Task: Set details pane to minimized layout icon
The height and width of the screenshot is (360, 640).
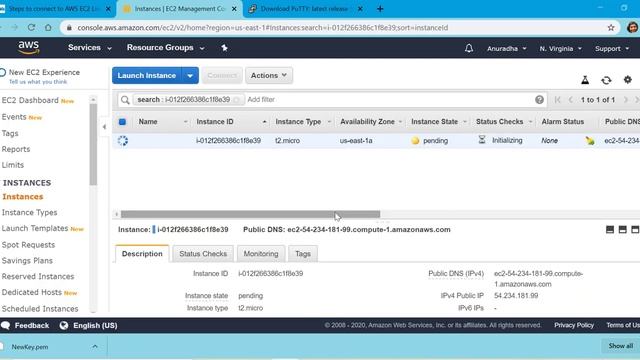Action: (610, 229)
